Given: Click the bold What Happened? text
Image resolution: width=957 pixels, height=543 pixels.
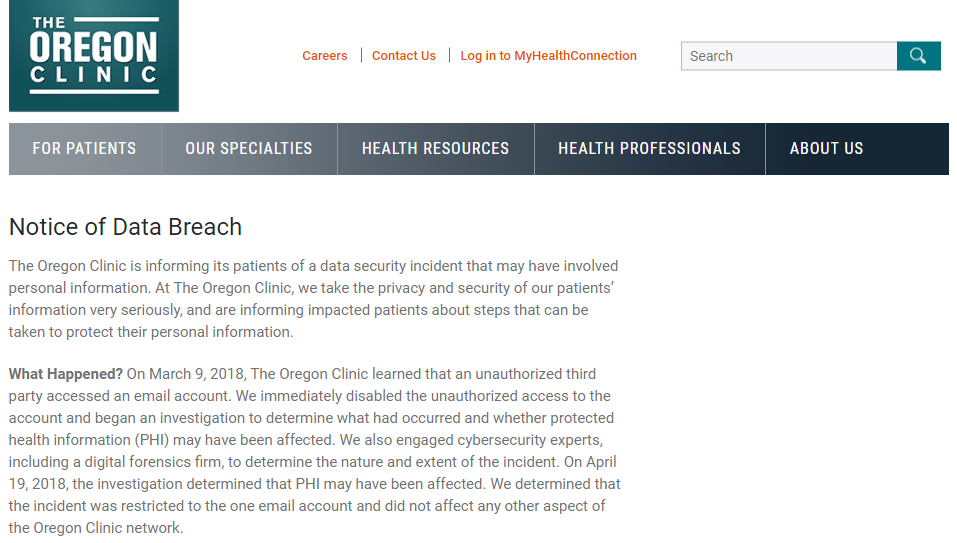Looking at the screenshot, I should [x=66, y=374].
